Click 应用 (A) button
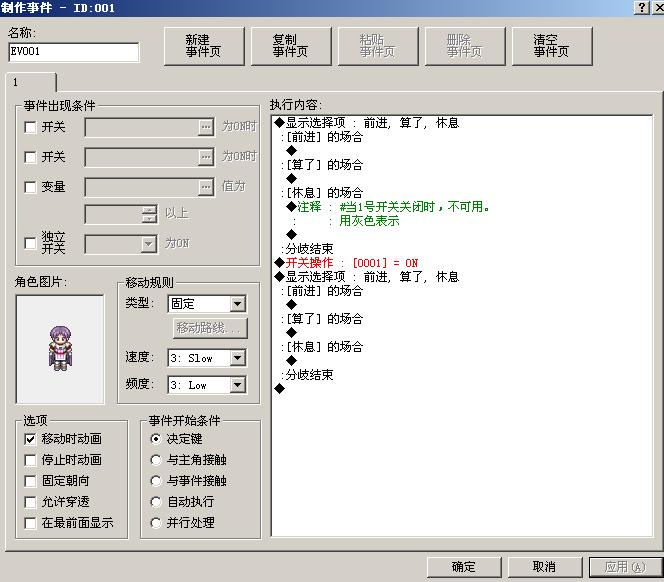Screen dimensions: 664x582 pos(625,567)
